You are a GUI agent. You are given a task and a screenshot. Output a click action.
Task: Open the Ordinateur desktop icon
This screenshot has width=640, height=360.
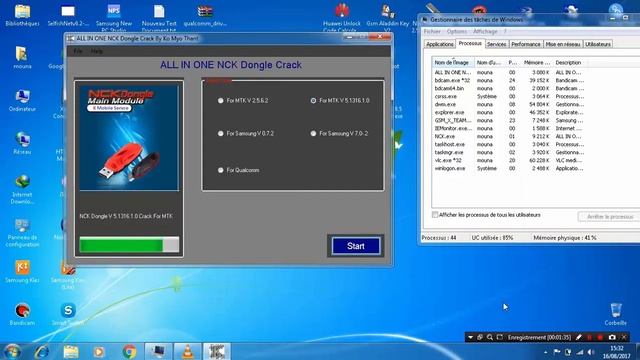[x=22, y=100]
